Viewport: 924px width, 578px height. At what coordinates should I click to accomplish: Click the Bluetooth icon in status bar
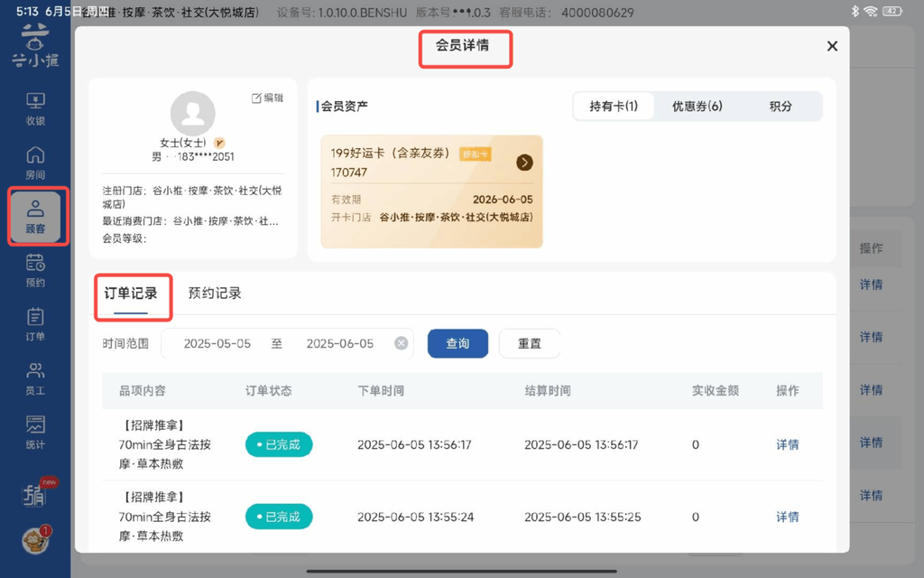point(855,11)
